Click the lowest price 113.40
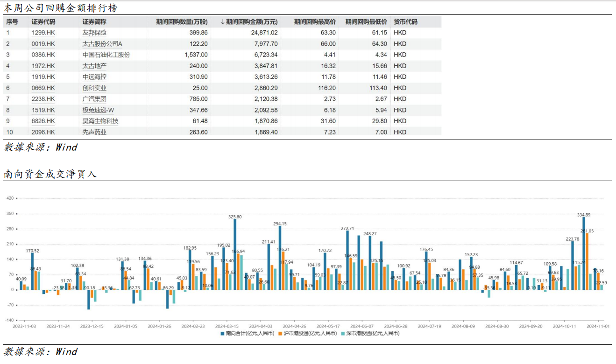 (378, 88)
